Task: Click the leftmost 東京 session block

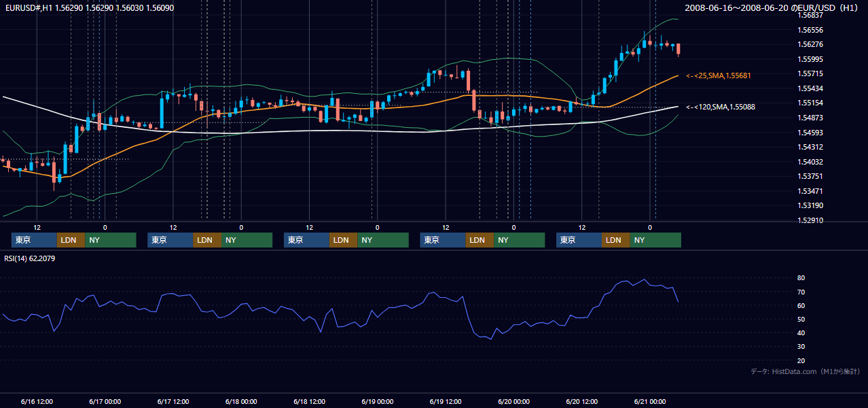Action: (x=34, y=240)
